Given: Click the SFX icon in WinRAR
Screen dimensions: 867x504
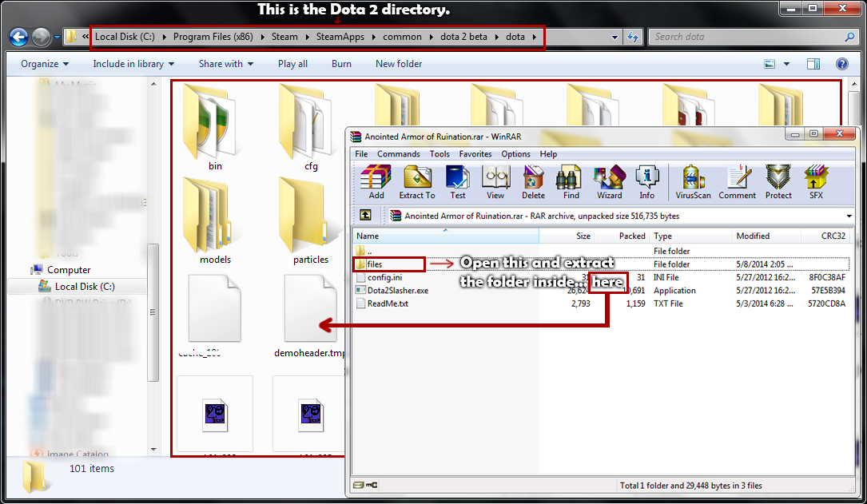Looking at the screenshot, I should [816, 182].
